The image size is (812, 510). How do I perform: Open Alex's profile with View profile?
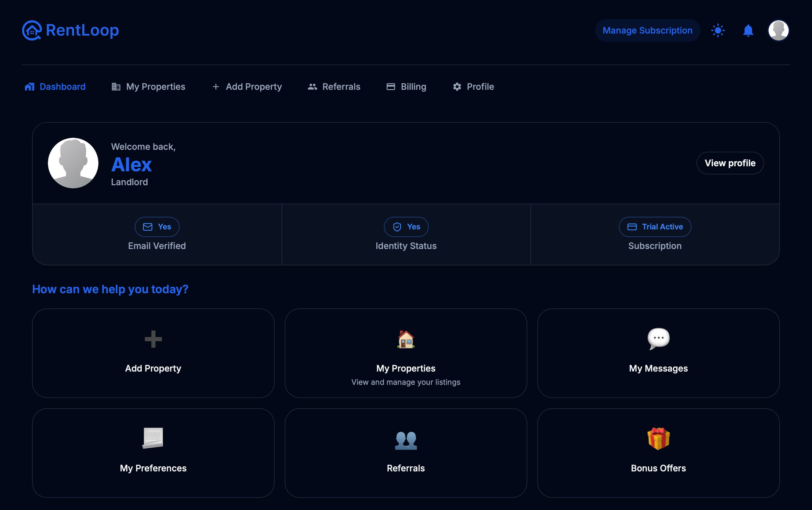[730, 163]
